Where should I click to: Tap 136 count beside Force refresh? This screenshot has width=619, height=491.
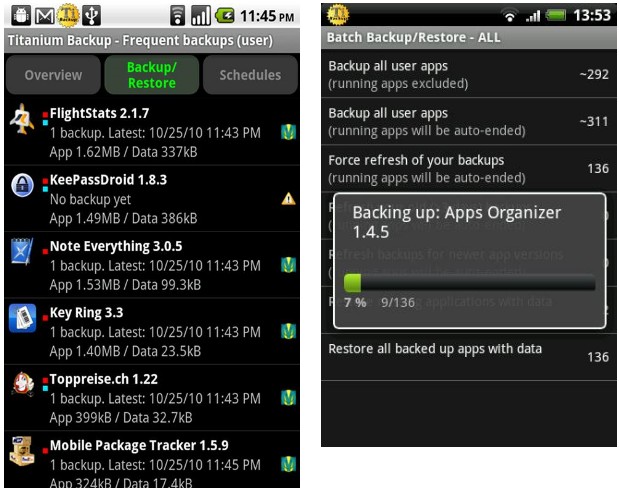[598, 169]
